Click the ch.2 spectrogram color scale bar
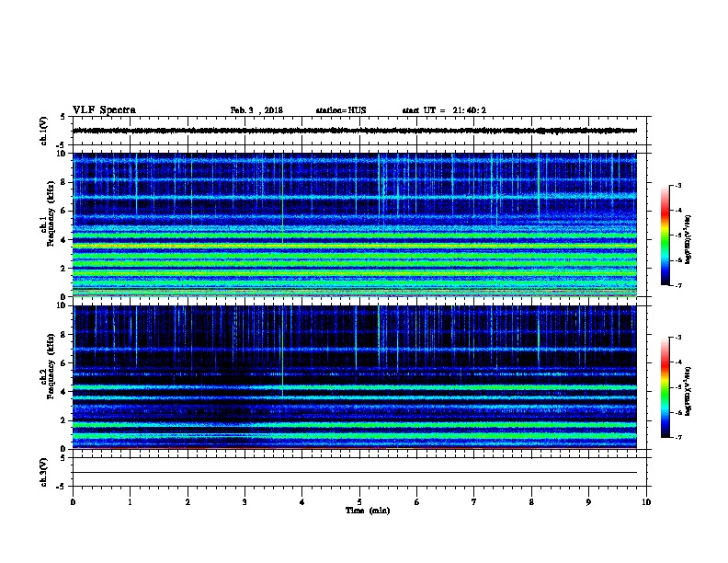The width and height of the screenshot is (728, 563). (665, 387)
